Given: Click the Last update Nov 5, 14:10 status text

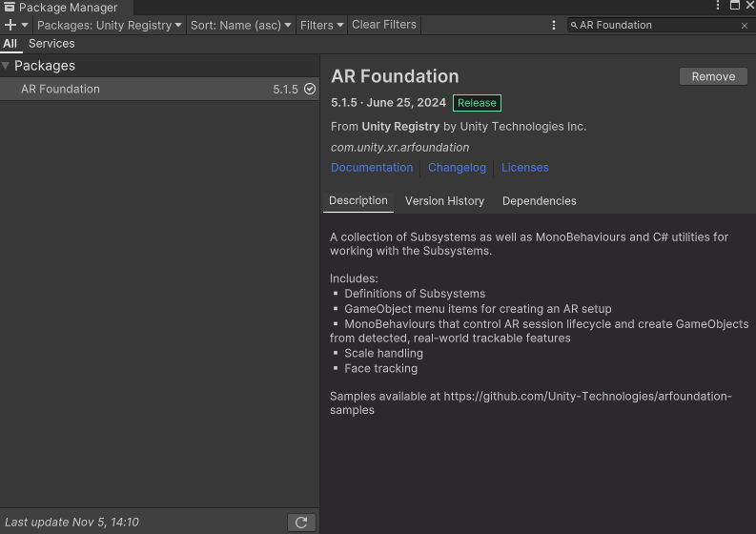Looking at the screenshot, I should click(72, 522).
